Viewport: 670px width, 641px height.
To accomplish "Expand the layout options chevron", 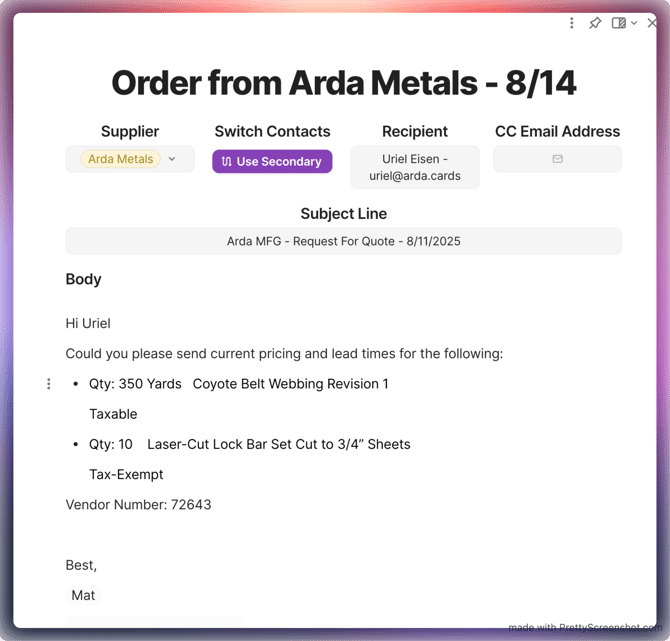I will point(634,23).
